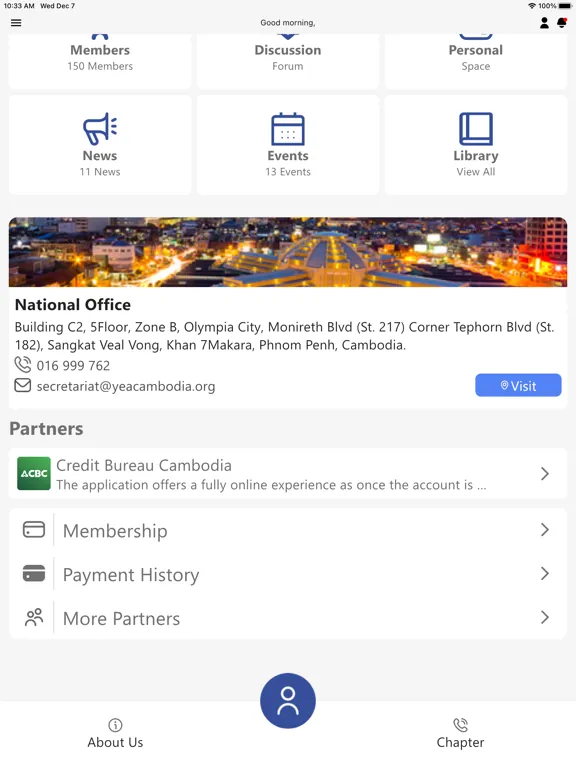Tap the ACBC Credit Bureau logo
This screenshot has height=768, width=576.
point(34,474)
